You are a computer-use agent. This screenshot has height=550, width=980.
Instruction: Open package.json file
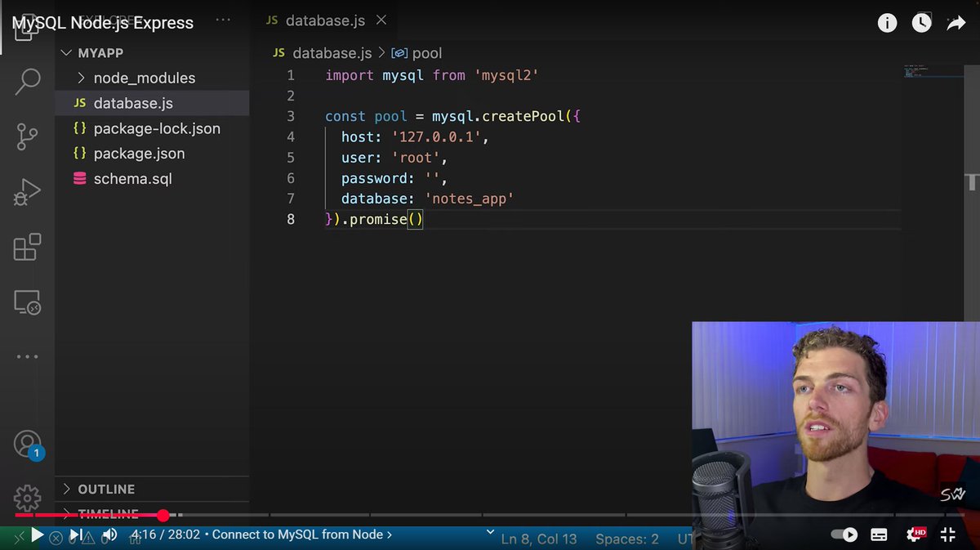(x=152, y=154)
